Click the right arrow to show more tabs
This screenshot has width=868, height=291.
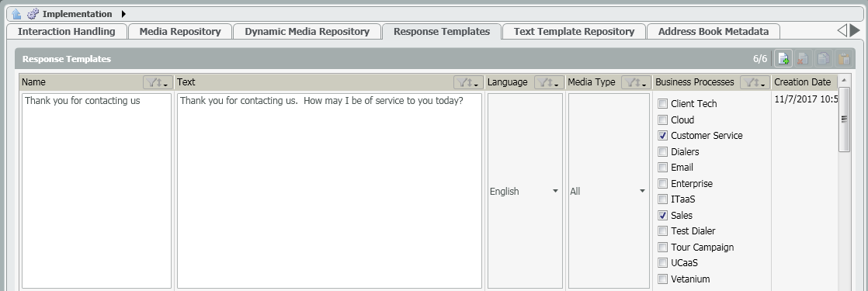coord(855,30)
